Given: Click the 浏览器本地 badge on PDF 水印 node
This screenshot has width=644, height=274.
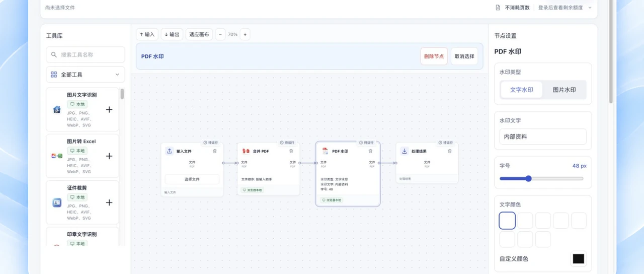Looking at the screenshot, I should (331, 200).
